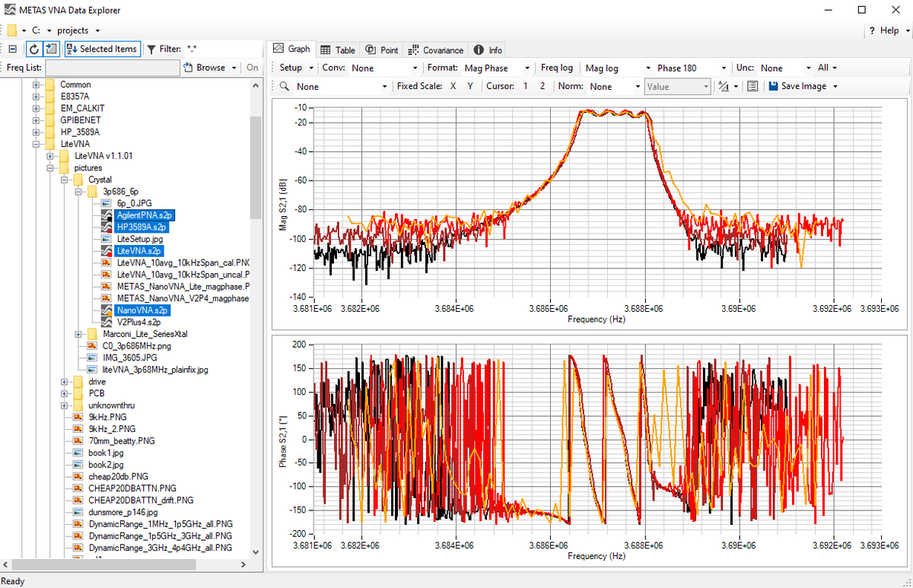Toggle the auto-select files icon next to refresh
913x588 pixels.
[51, 49]
